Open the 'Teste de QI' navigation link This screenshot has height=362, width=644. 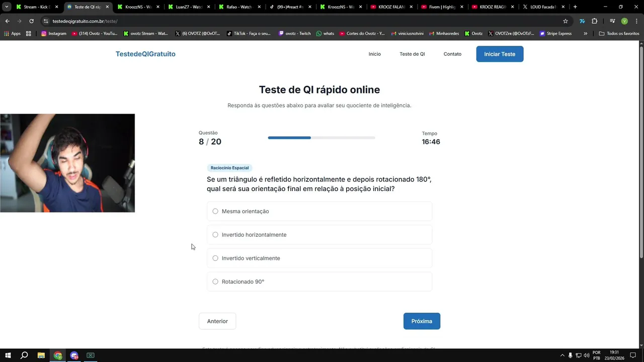[x=412, y=54]
